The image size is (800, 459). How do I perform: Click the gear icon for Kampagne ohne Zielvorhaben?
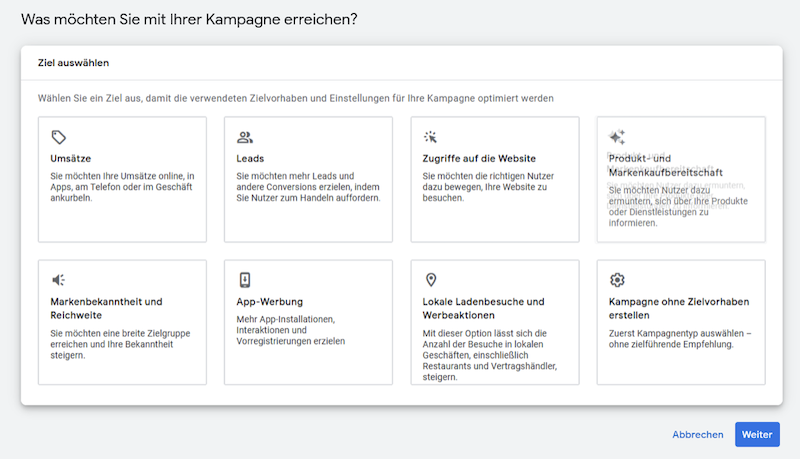point(617,280)
